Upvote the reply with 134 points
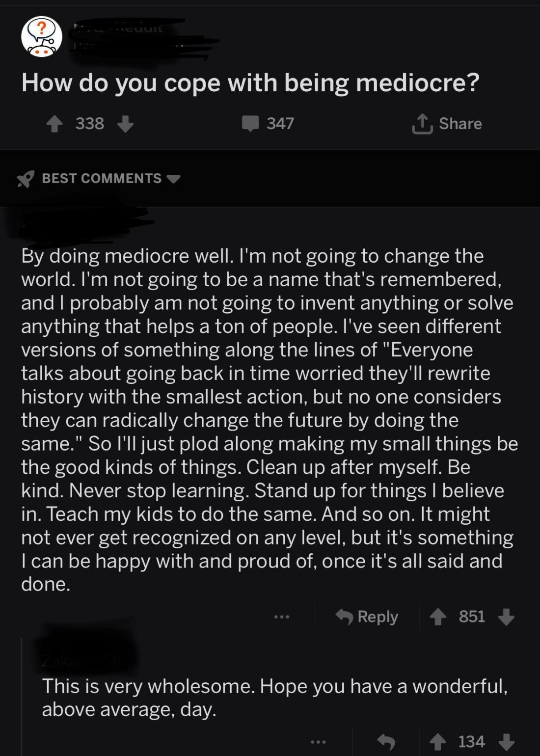Image resolution: width=540 pixels, height=756 pixels. coord(438,742)
